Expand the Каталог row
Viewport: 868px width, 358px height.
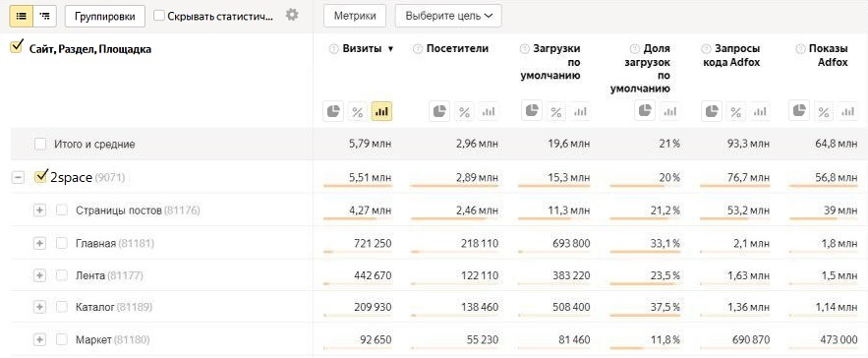(39, 307)
